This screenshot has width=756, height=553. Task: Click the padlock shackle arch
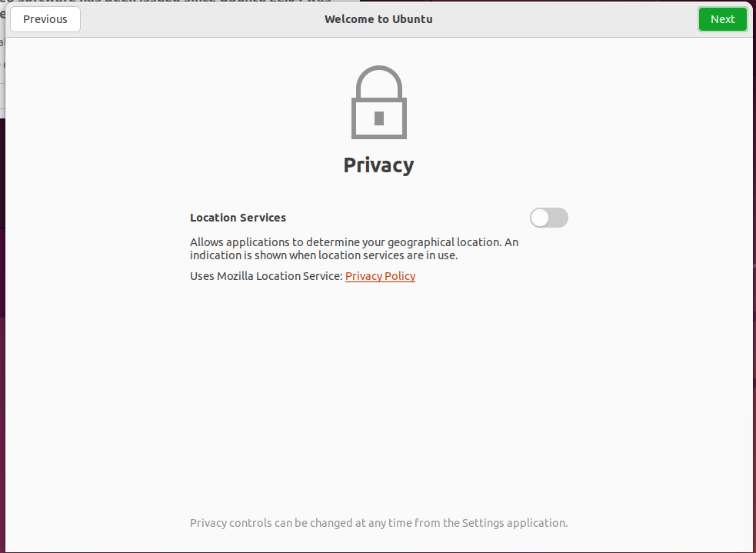coord(379,81)
